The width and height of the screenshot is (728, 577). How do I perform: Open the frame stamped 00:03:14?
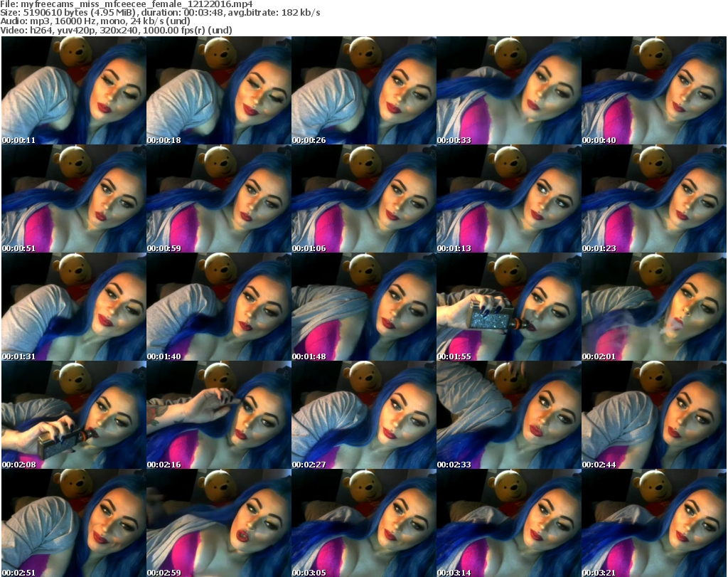coord(509,523)
